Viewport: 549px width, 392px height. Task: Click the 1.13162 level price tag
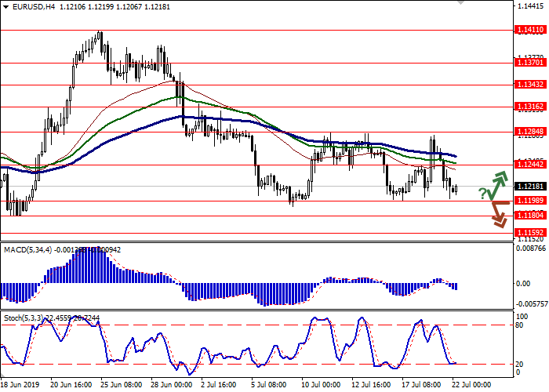tap(531, 107)
